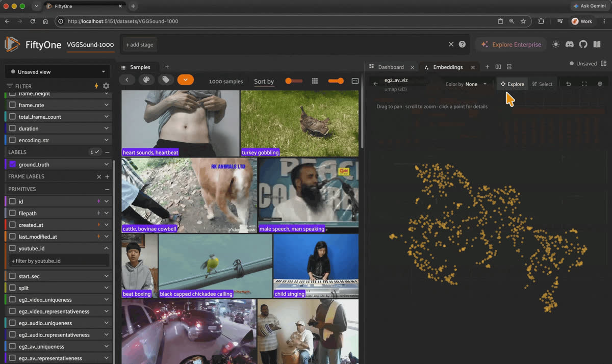
Task: Click the Sort by control
Action: [264, 82]
